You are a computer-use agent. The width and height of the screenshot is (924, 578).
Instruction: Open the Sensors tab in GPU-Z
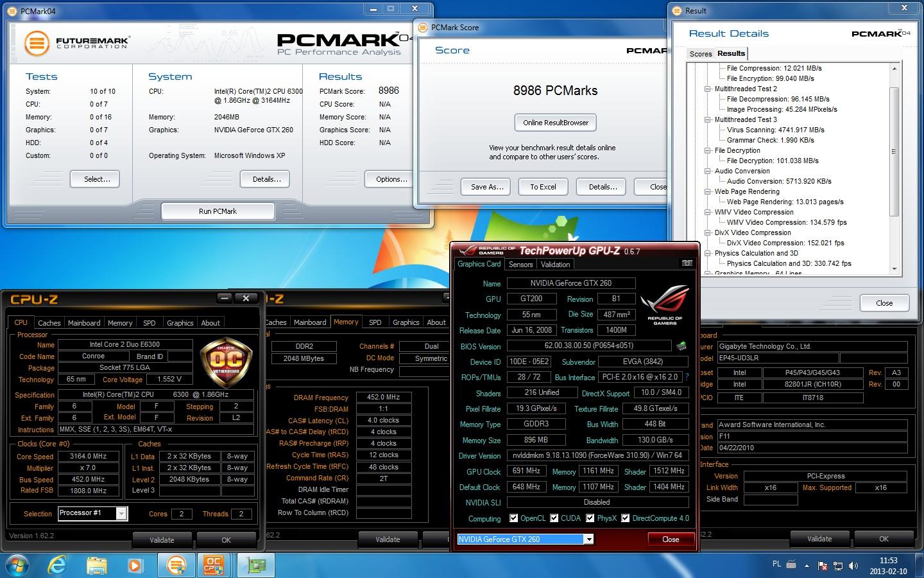tap(520, 265)
